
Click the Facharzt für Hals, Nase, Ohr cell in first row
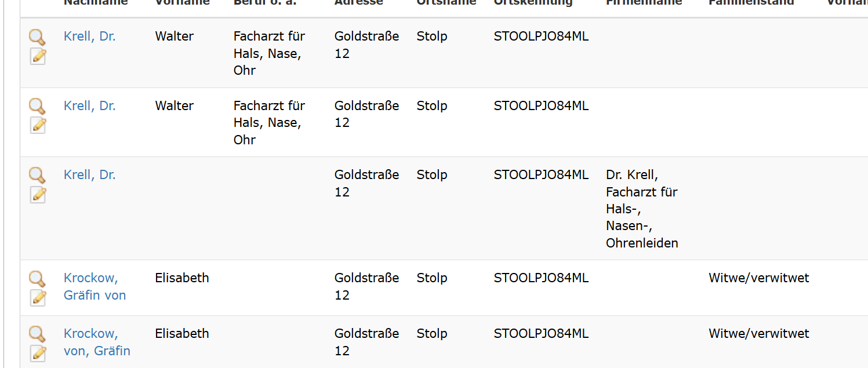pyautogui.click(x=269, y=53)
